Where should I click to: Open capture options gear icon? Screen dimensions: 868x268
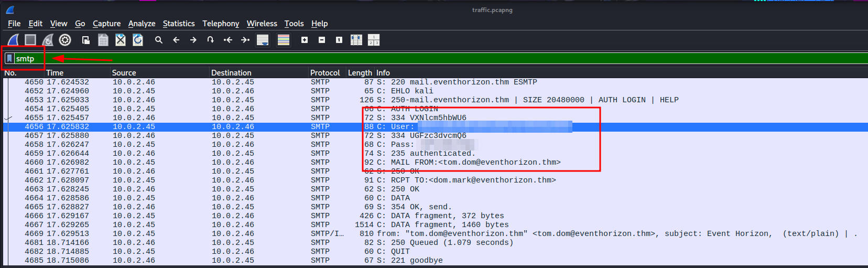(x=65, y=40)
